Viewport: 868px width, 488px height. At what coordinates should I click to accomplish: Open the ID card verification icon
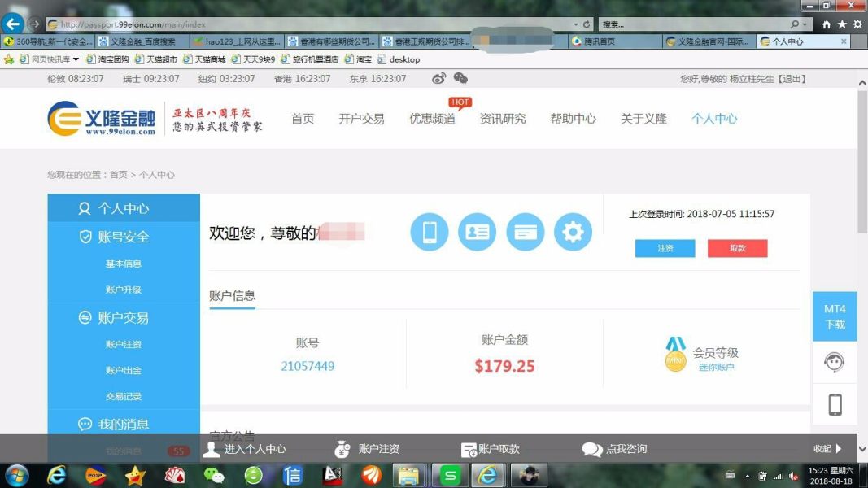coord(478,232)
